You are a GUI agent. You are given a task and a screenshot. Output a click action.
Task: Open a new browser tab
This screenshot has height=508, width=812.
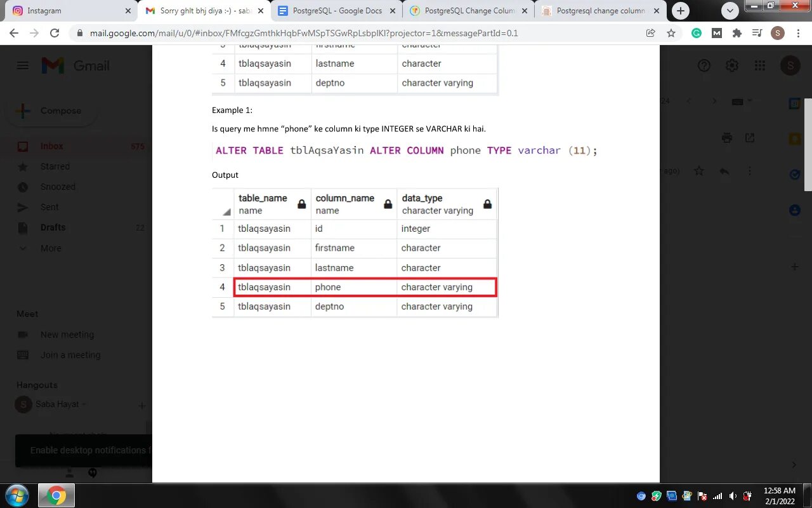(681, 11)
